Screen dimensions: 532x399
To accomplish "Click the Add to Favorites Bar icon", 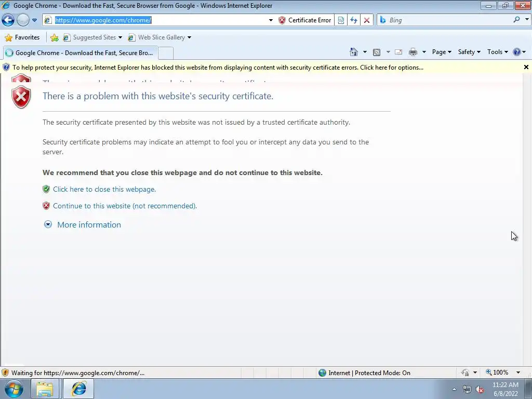I will tap(54, 37).
